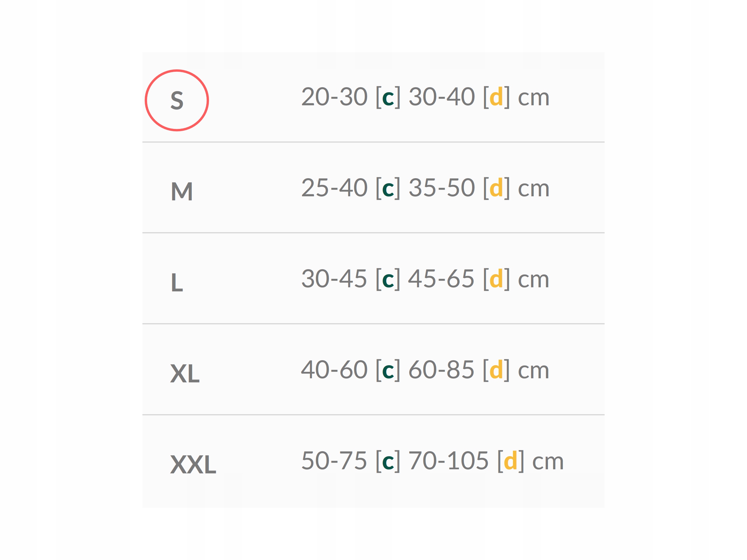Click the green [c] marker in XXL row
The image size is (747, 560).
pos(388,461)
